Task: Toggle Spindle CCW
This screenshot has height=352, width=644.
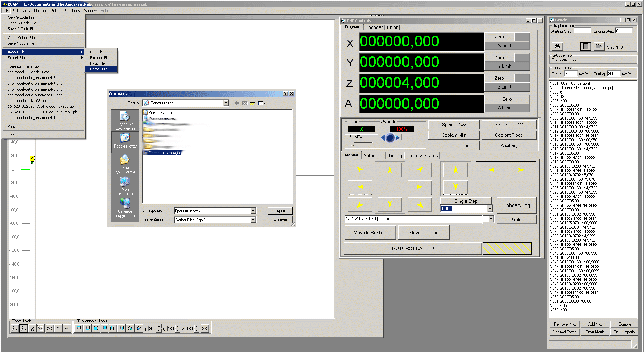Action: (509, 125)
